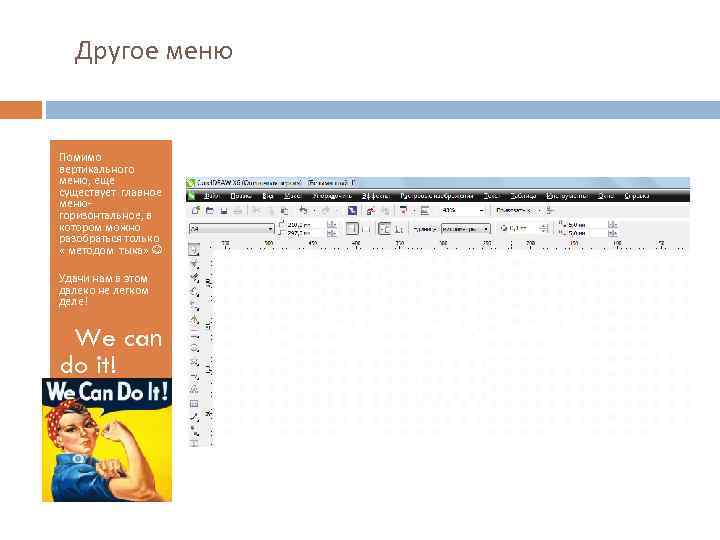Click the page height input field

304,233
